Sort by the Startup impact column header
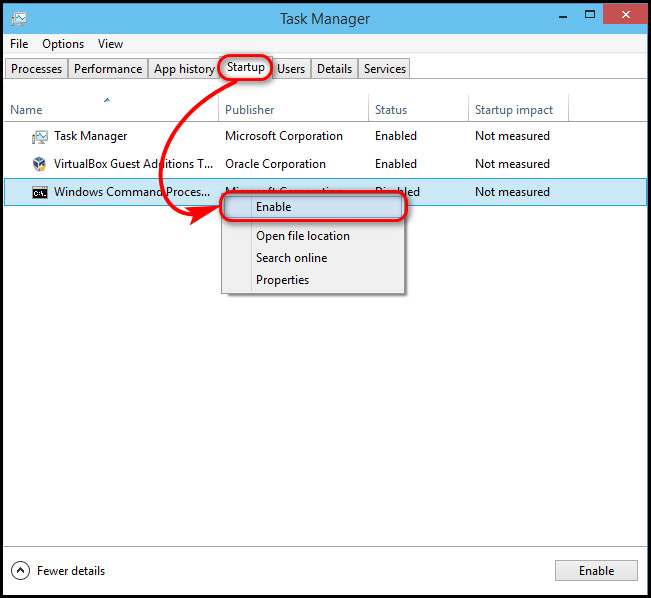651x598 pixels. coord(518,110)
